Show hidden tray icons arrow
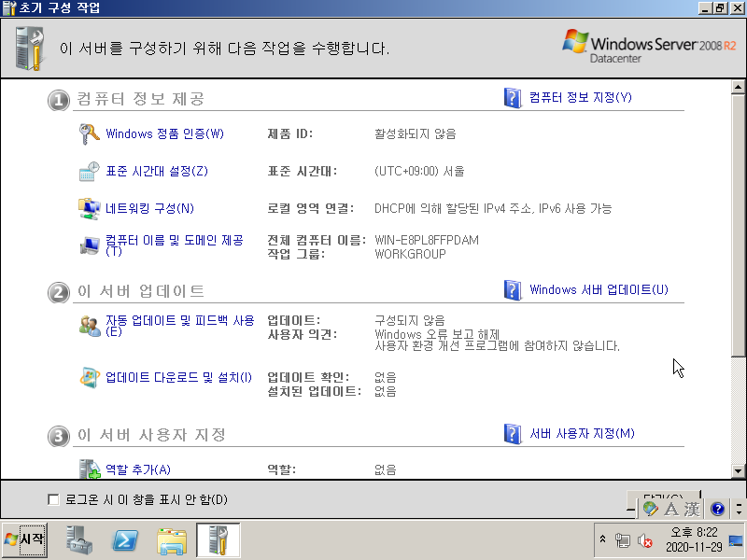 click(x=602, y=539)
